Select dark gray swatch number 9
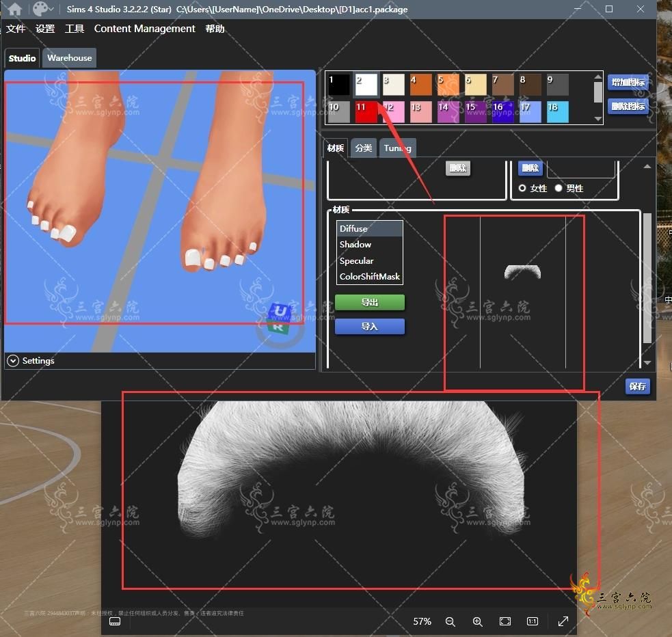672x637 pixels. click(x=558, y=84)
